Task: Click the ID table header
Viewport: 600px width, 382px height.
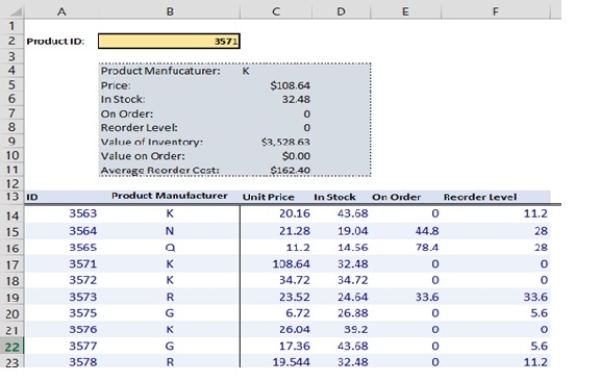Action: (x=32, y=197)
